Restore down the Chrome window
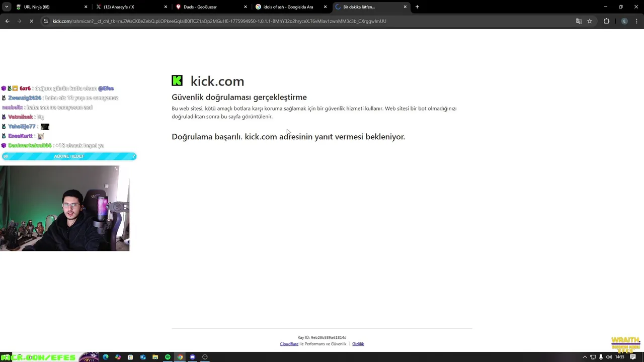This screenshot has height=362, width=644. 621,7
